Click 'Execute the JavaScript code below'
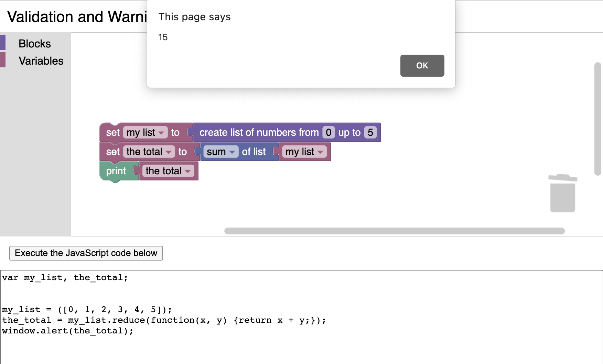This screenshot has width=603, height=364. [86, 253]
